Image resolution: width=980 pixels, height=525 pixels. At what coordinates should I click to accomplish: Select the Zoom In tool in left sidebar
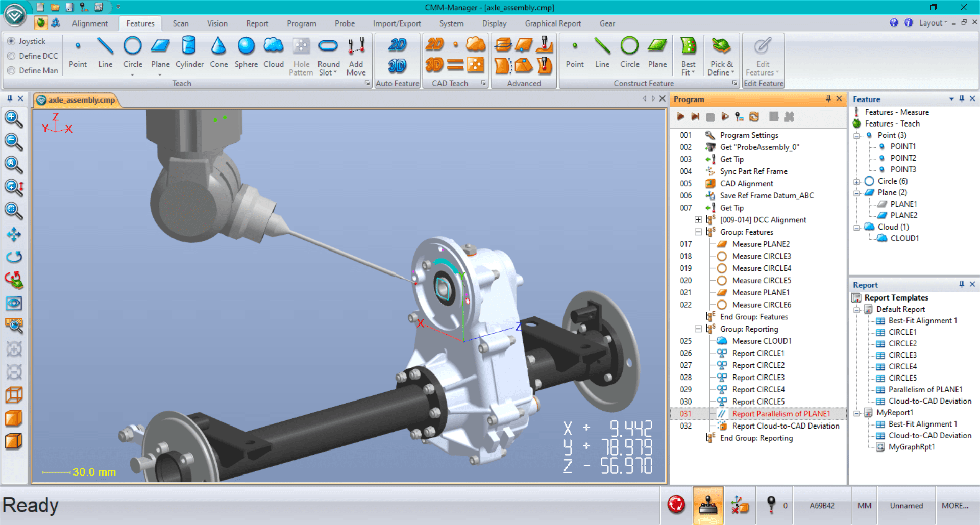(x=14, y=119)
